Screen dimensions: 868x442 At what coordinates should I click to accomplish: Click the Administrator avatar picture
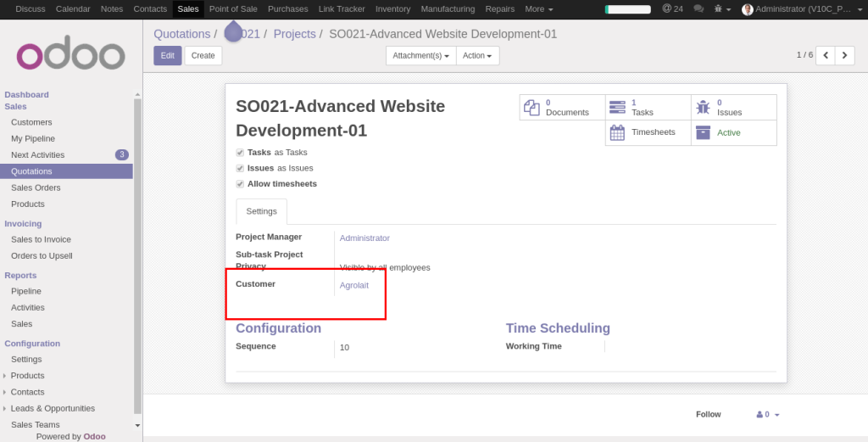point(748,9)
